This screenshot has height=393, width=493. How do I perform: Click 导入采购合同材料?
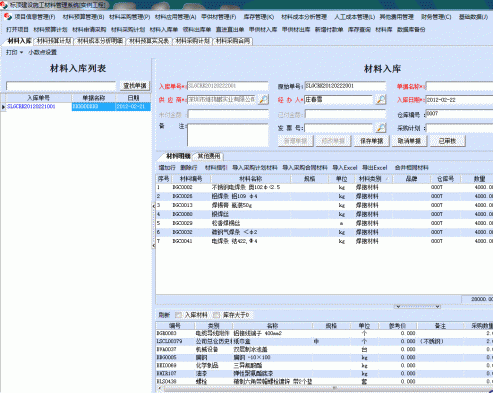pyautogui.click(x=305, y=168)
